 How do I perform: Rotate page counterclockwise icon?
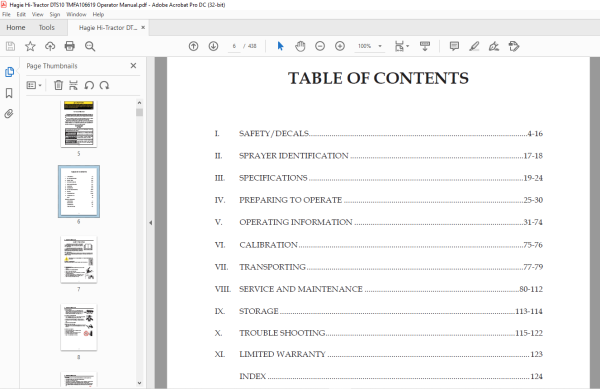coord(89,85)
